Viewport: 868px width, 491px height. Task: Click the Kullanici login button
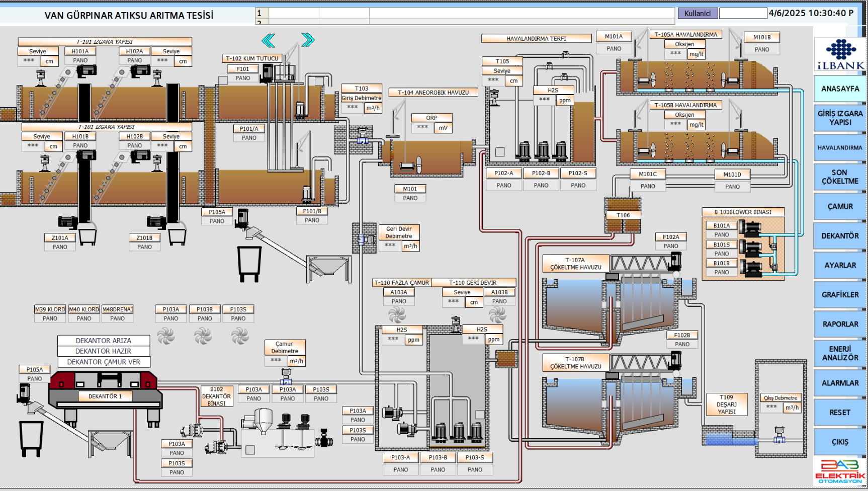(697, 14)
